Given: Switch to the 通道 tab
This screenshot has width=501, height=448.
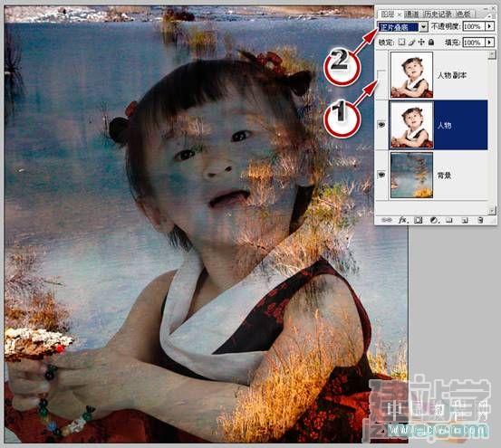Looking at the screenshot, I should click(x=412, y=14).
